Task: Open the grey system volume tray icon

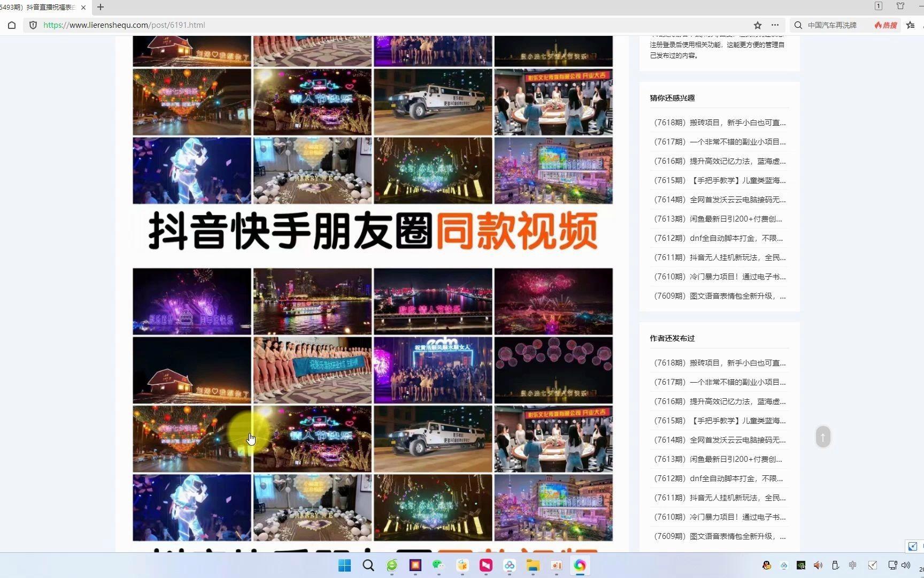Action: coord(906,565)
